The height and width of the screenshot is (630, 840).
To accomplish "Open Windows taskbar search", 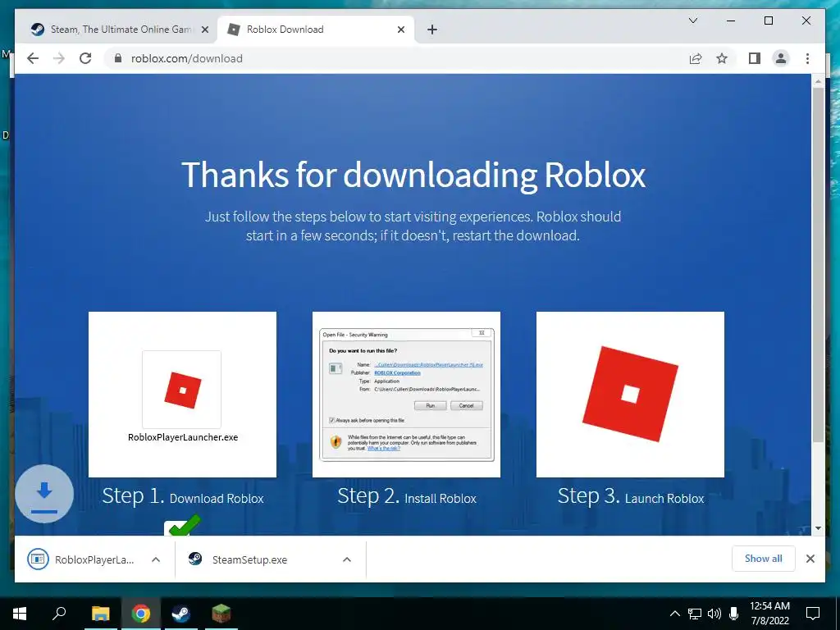I will coord(59,614).
